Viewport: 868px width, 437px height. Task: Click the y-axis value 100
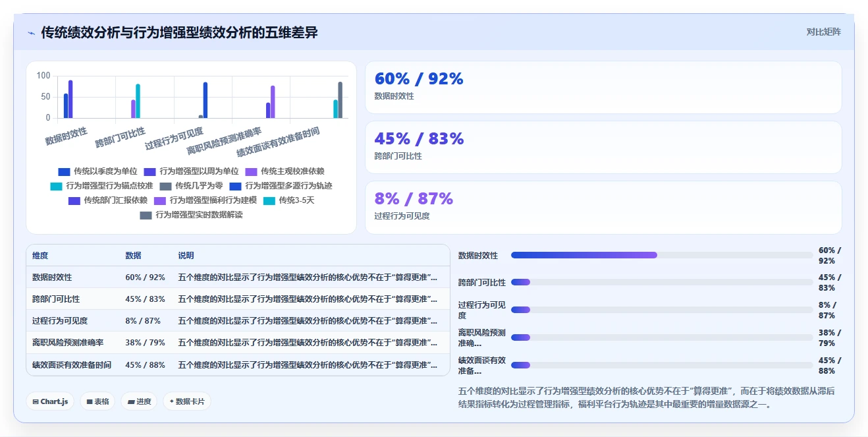[43, 76]
